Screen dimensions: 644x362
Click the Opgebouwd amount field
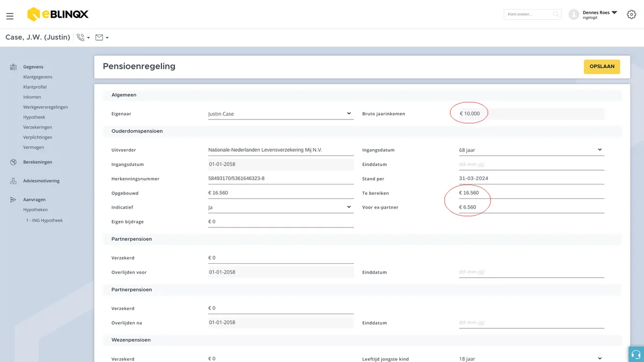pyautogui.click(x=281, y=193)
